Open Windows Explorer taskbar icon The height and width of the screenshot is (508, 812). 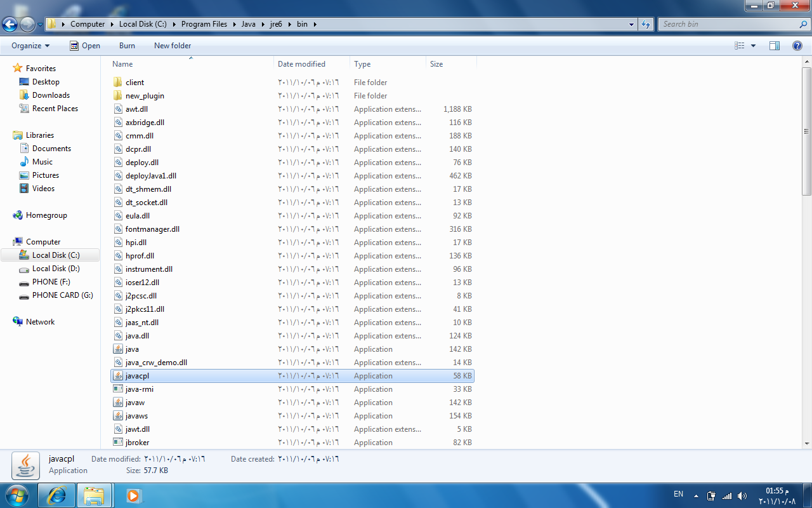(x=94, y=495)
